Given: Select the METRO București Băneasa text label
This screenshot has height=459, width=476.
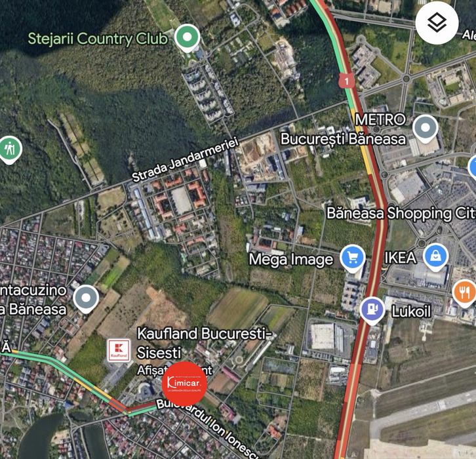Looking at the screenshot, I should (x=344, y=129).
